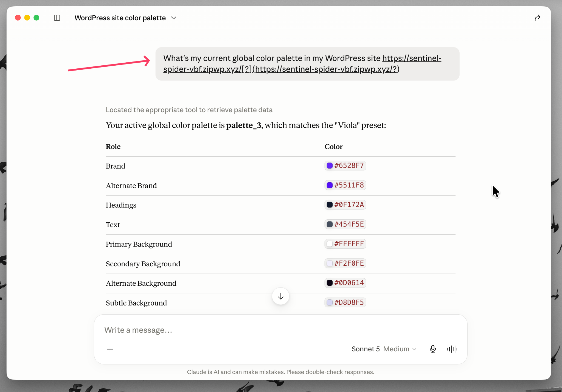Viewport: 562px width, 392px height.
Task: Click the Text row label
Action: tap(113, 225)
